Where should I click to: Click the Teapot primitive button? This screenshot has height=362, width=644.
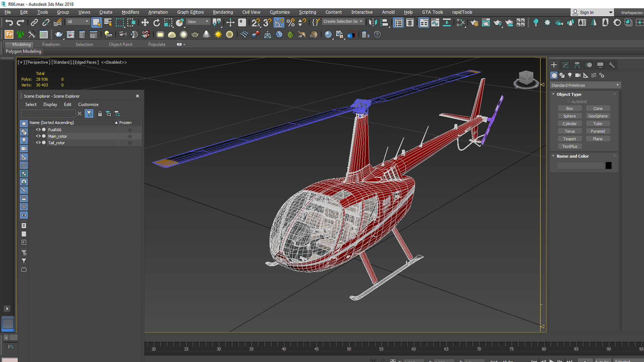click(570, 139)
